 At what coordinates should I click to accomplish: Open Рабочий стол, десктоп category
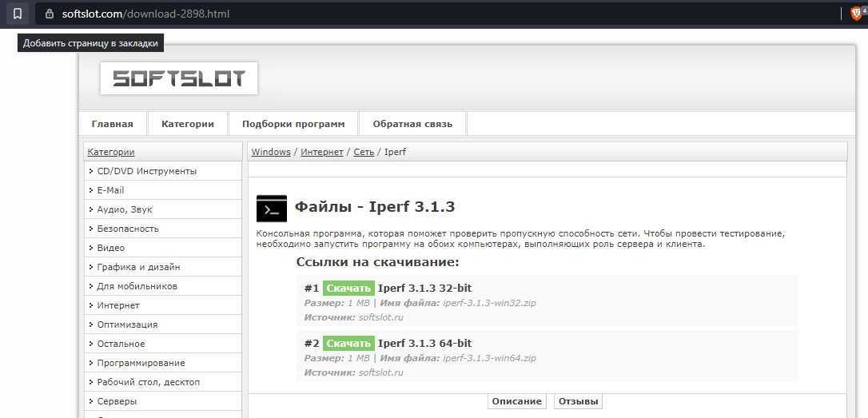[x=149, y=383]
